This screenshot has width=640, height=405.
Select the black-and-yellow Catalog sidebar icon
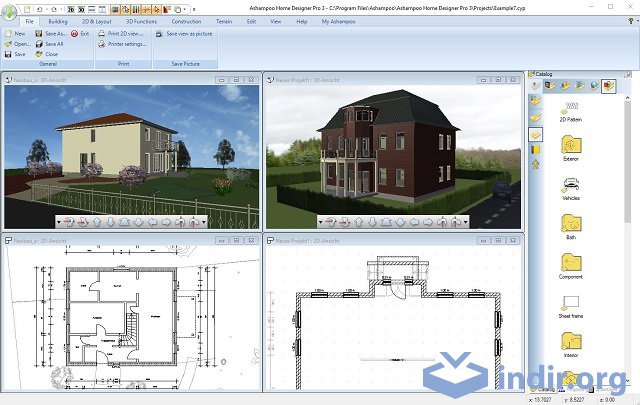pos(536,150)
